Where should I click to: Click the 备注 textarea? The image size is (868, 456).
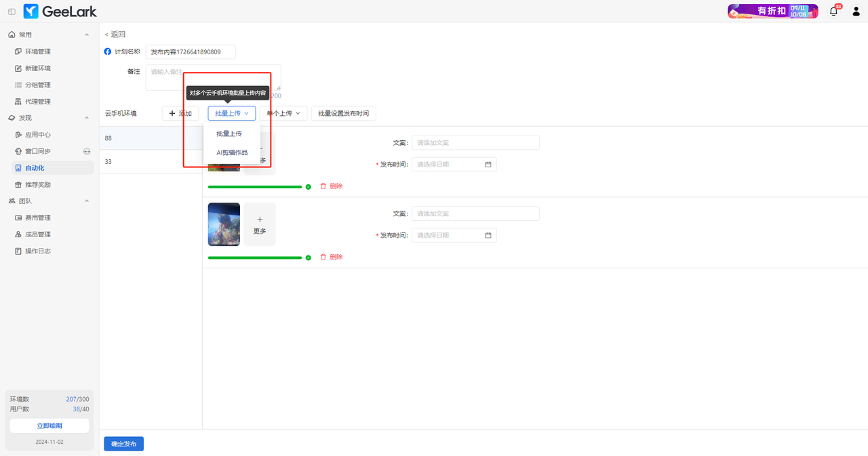213,78
